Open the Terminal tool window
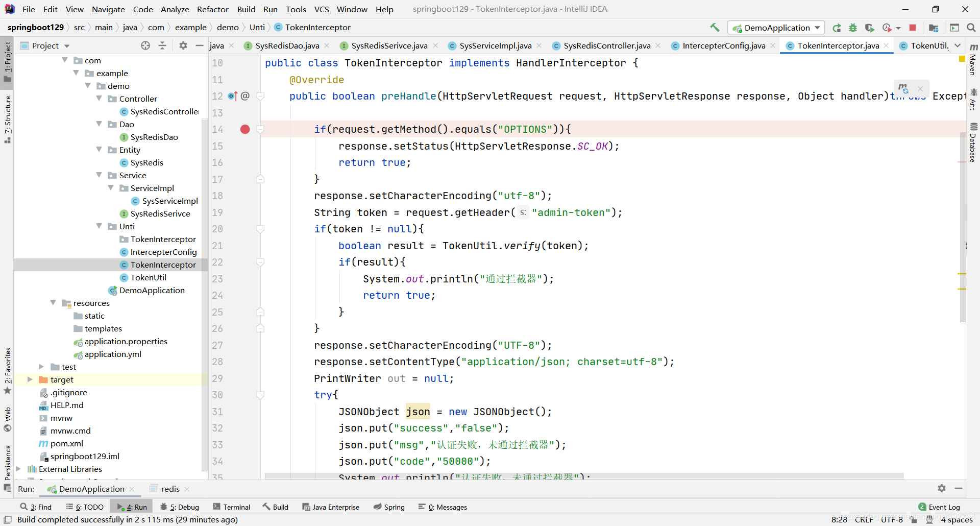The height and width of the screenshot is (526, 980). [x=232, y=507]
